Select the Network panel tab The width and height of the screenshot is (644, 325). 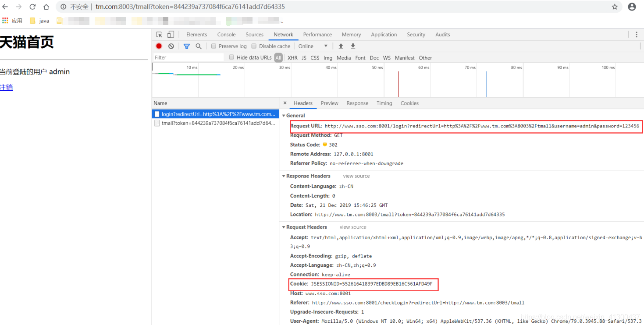(283, 35)
